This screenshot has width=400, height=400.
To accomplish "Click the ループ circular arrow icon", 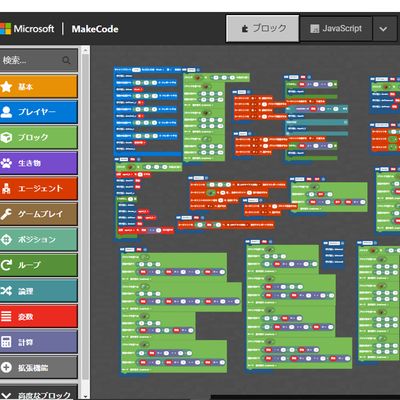I will (x=6, y=265).
